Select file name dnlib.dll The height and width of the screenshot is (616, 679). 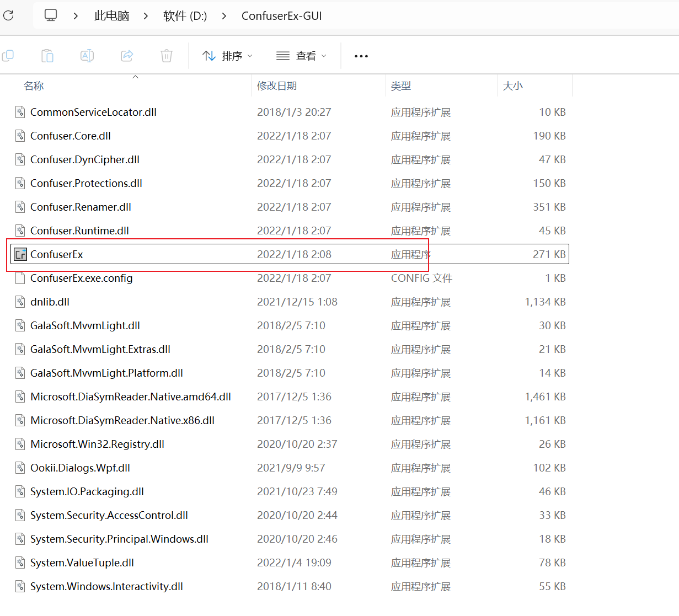(50, 302)
